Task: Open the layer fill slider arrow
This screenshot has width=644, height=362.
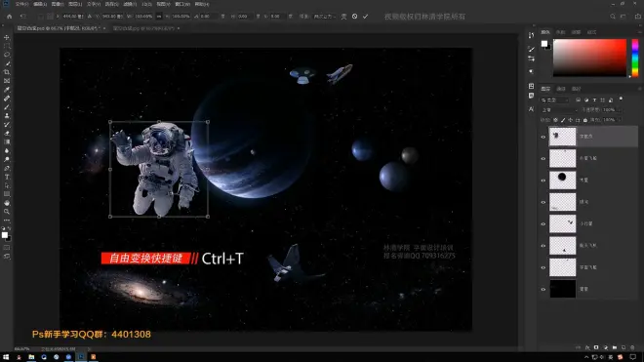Action: (619, 120)
